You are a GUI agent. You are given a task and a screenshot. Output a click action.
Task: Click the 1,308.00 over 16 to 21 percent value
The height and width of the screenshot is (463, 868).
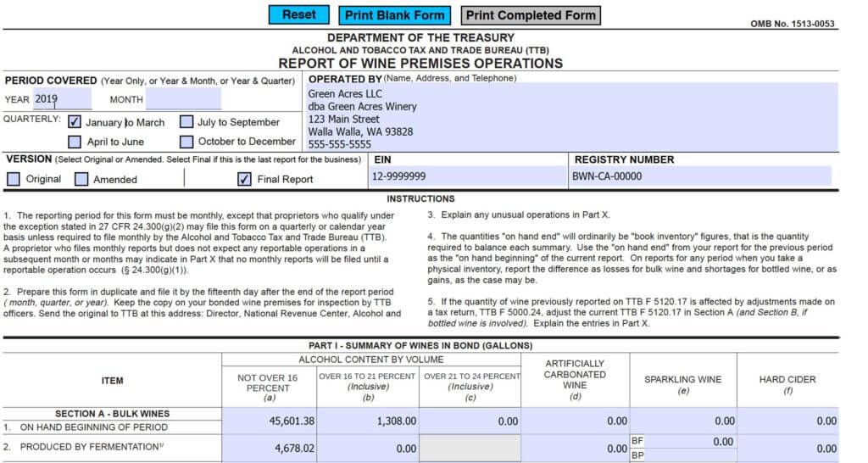(x=368, y=421)
